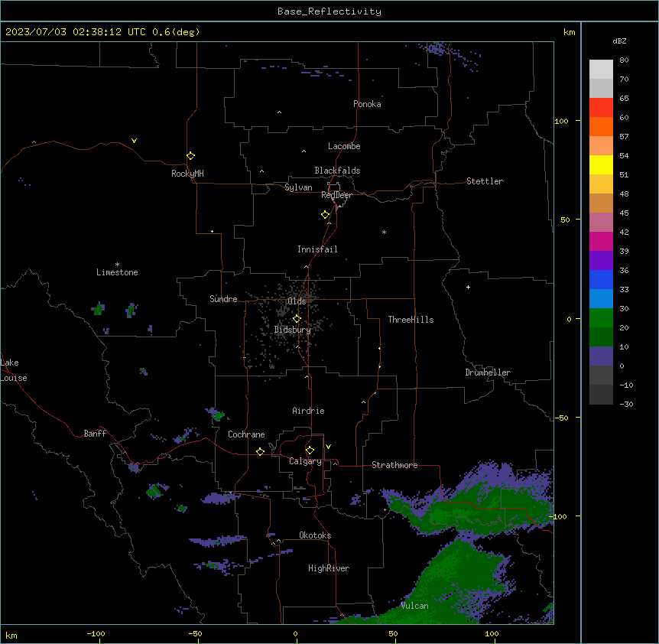Click the RockyMH label
This screenshot has width=659, height=644.
point(187,174)
